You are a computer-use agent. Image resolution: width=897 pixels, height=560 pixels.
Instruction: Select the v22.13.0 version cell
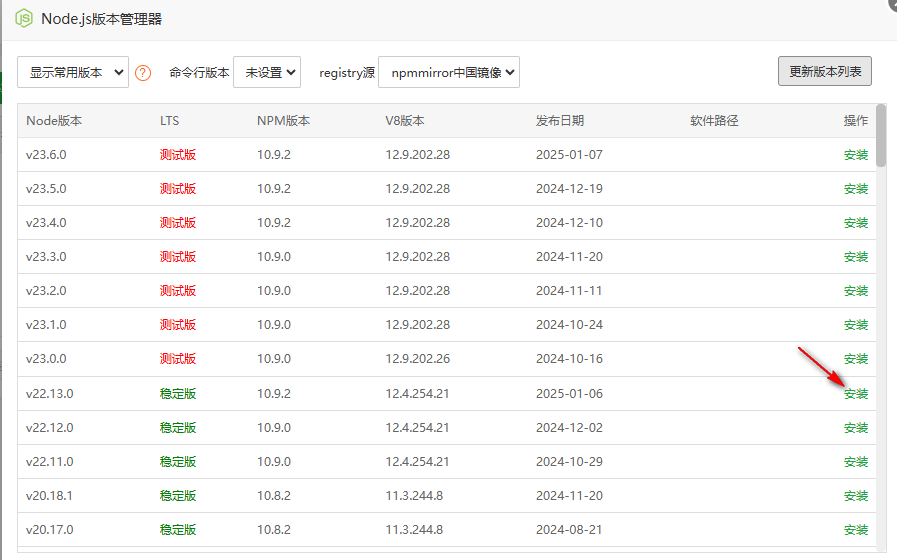[50, 394]
